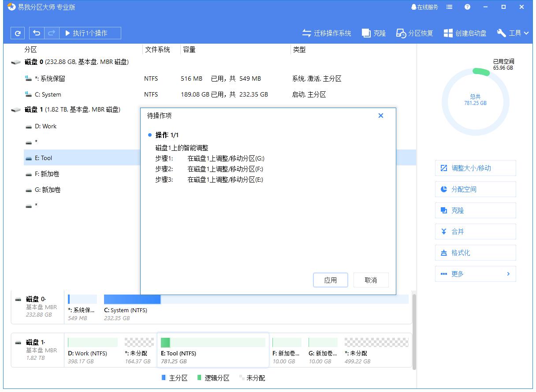Click the help question mark icon

tap(467, 7)
